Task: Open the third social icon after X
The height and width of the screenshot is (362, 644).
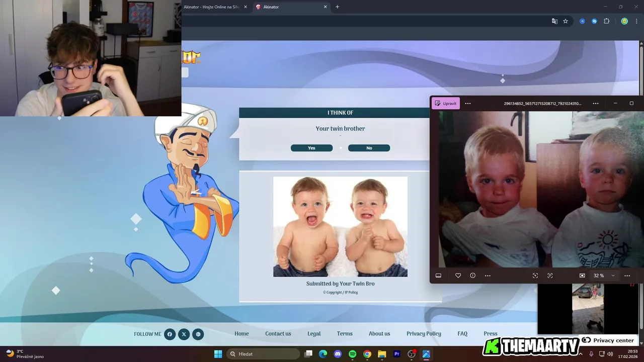Action: (198, 334)
